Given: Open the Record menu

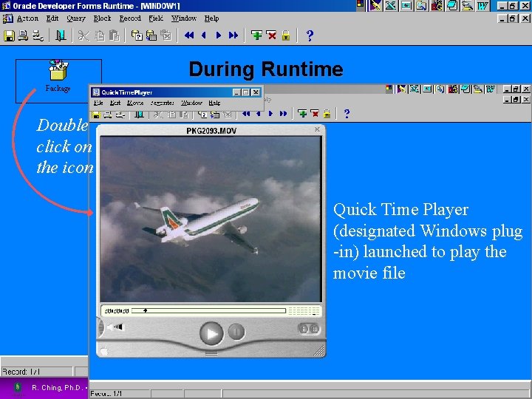Looking at the screenshot, I should [x=130, y=18].
